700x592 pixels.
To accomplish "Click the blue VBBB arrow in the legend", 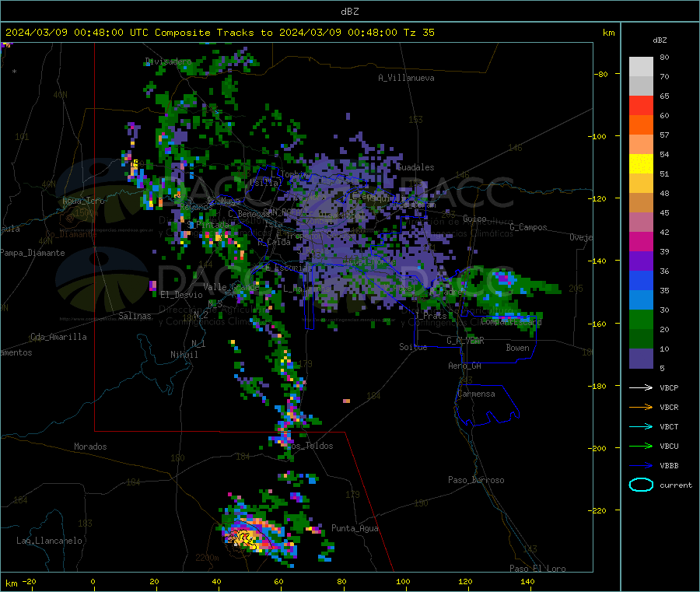I will coord(641,466).
